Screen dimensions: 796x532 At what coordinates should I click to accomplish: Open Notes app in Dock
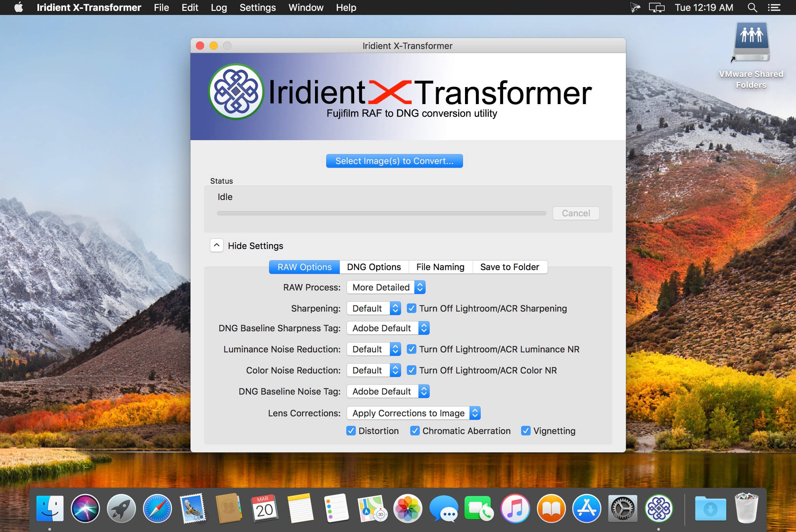click(x=300, y=509)
